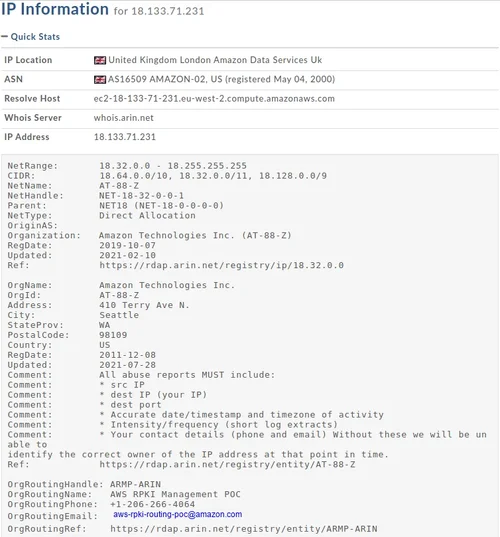Click Country value US
500x537 pixels.
click(104, 345)
